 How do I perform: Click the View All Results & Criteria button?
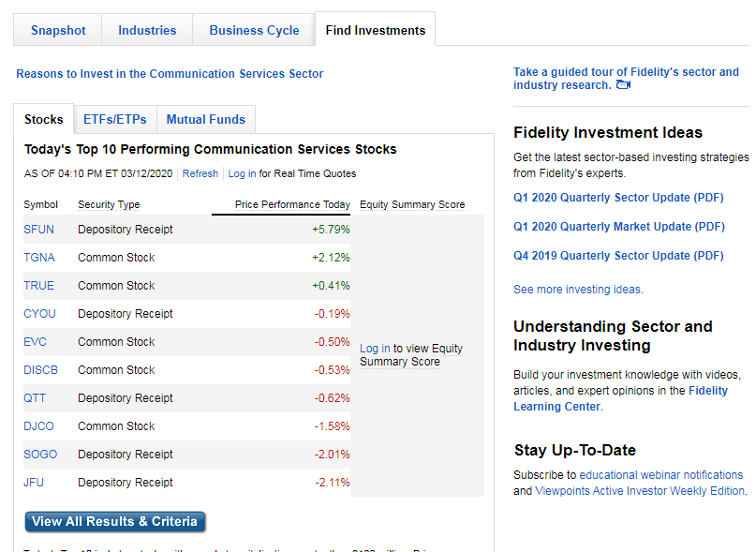115,522
